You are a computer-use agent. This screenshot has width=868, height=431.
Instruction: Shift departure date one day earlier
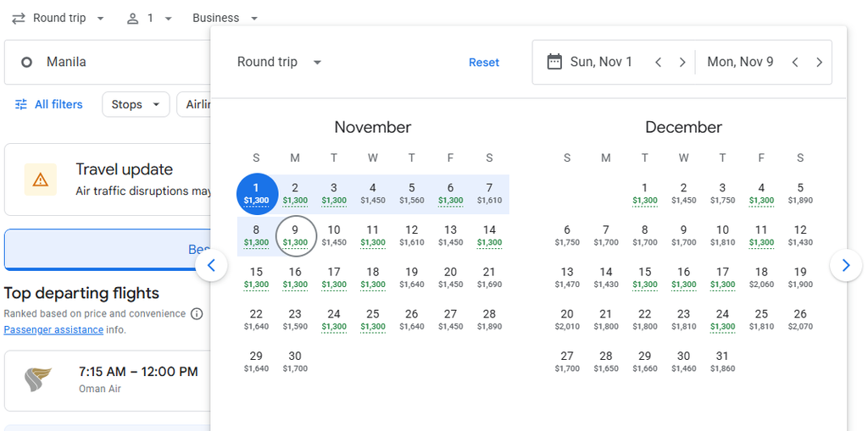coord(658,62)
